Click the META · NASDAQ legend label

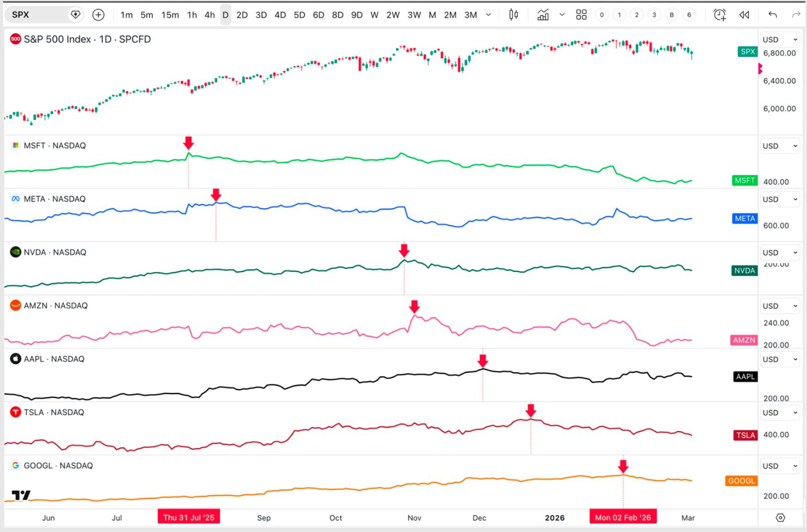point(54,199)
